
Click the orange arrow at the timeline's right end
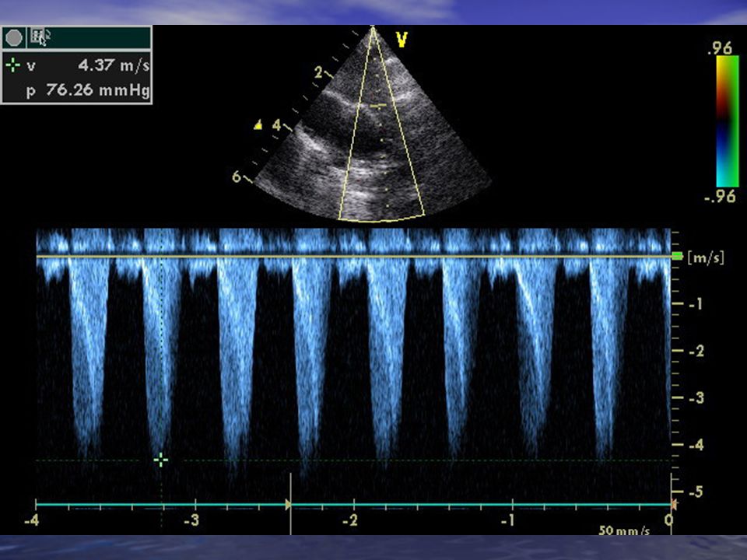tap(674, 504)
